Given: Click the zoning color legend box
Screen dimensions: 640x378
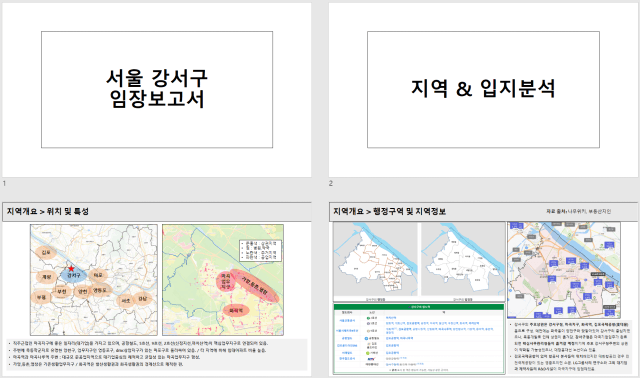Looking at the screenshot, I should coord(260,250).
